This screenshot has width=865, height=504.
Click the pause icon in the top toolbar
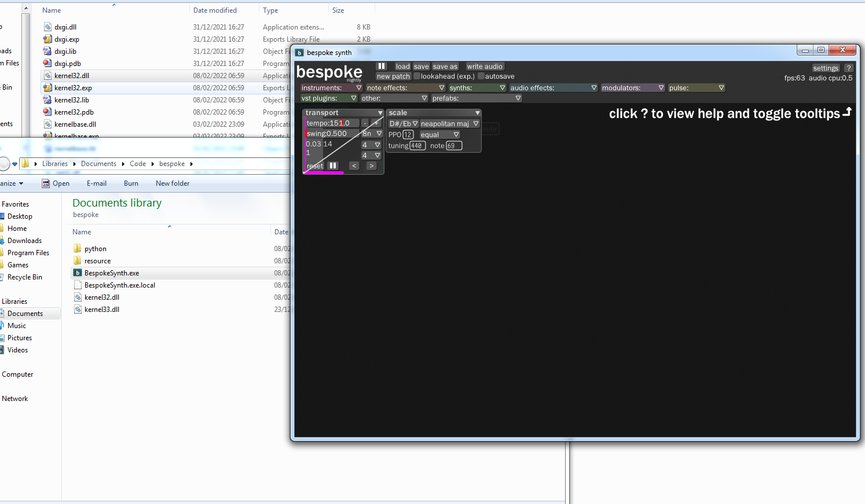click(x=382, y=65)
